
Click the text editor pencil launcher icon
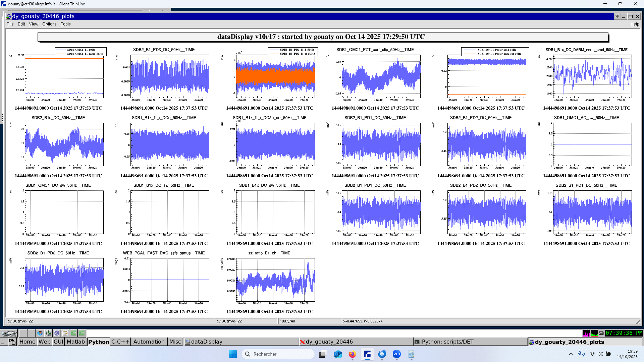tap(65, 333)
